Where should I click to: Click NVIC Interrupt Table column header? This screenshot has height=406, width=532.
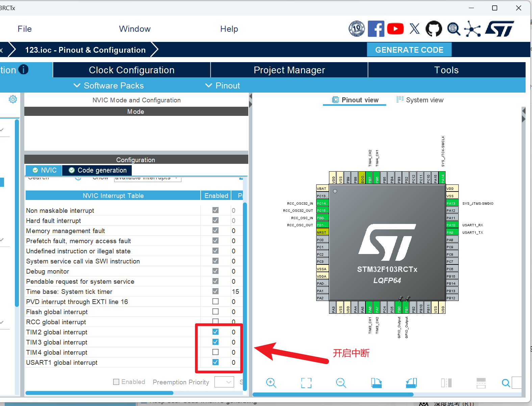coord(113,196)
